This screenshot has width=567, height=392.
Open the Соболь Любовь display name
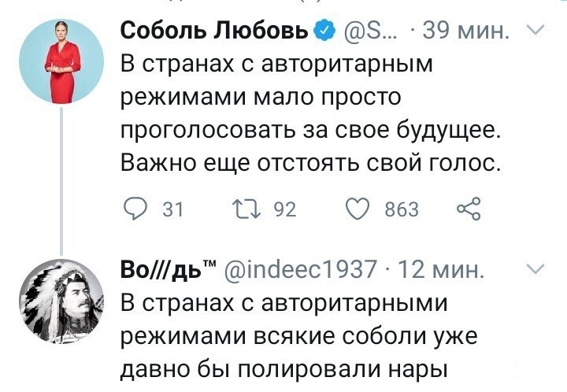click(215, 31)
